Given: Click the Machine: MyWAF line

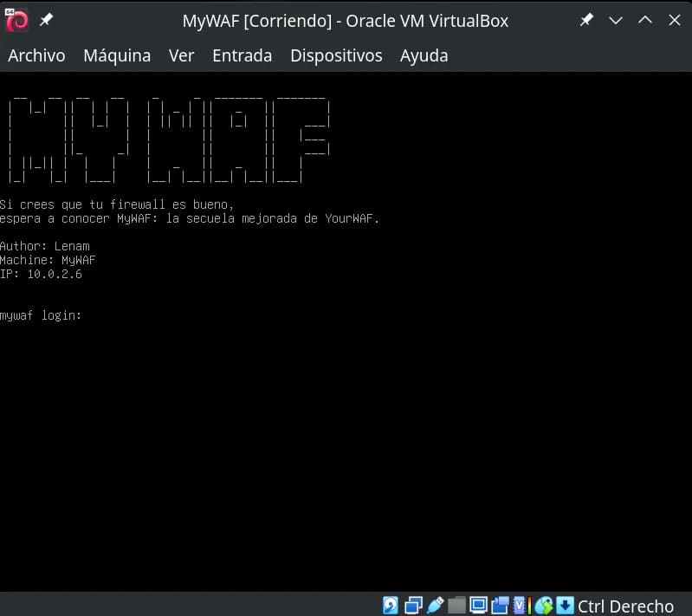Looking at the screenshot, I should coord(48,260).
